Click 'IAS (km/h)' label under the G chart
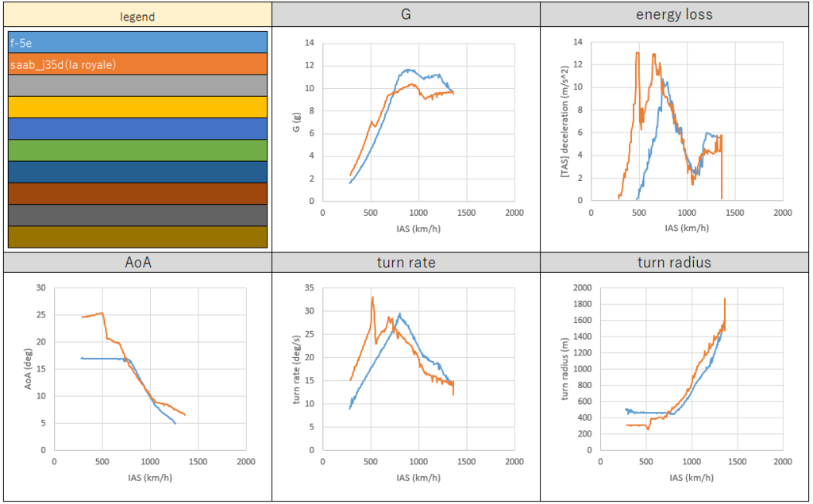 coord(418,228)
